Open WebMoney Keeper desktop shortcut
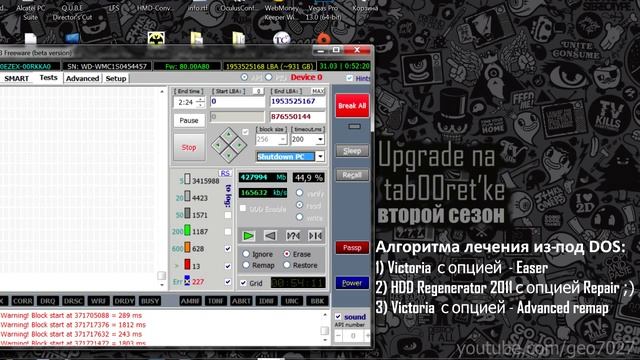Image resolution: width=640 pixels, height=360 pixels. pyautogui.click(x=281, y=13)
